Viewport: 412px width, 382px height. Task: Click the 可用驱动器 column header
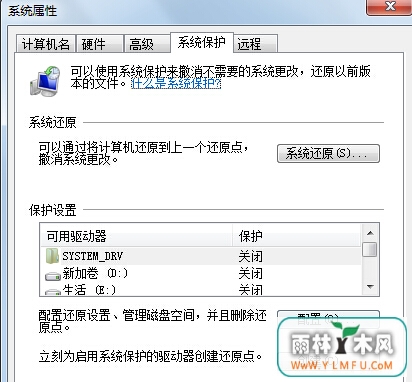(x=137, y=236)
